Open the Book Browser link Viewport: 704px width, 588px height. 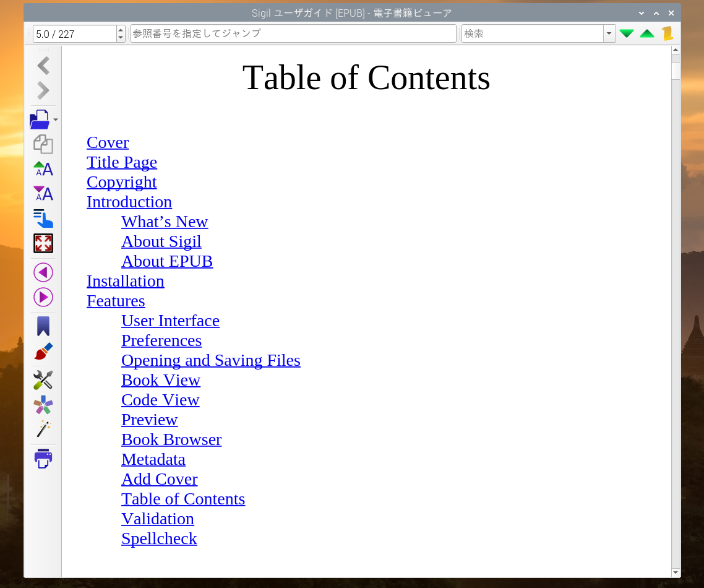[x=171, y=439]
